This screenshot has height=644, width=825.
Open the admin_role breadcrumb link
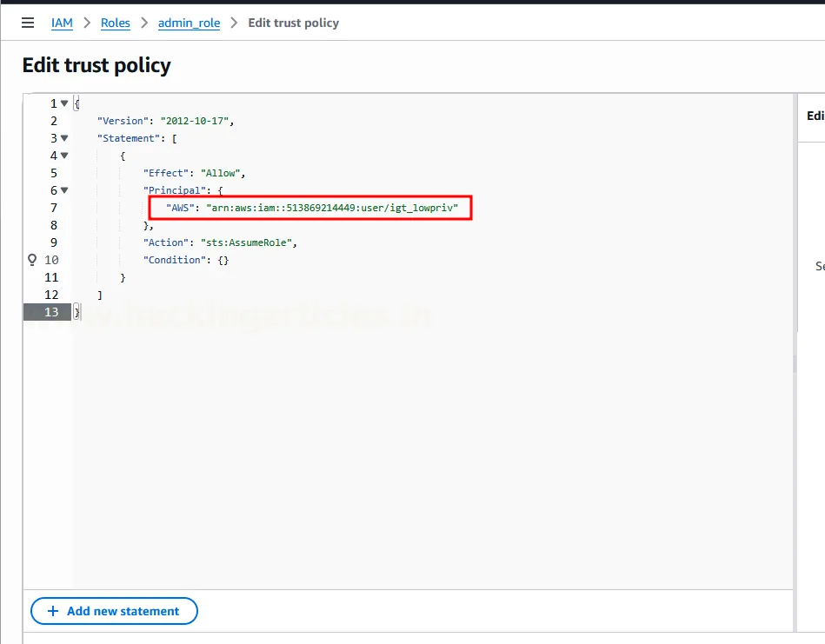coord(187,23)
